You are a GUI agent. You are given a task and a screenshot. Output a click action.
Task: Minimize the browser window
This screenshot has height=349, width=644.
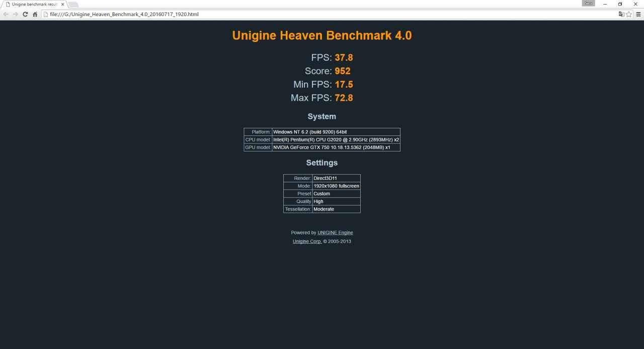click(605, 4)
